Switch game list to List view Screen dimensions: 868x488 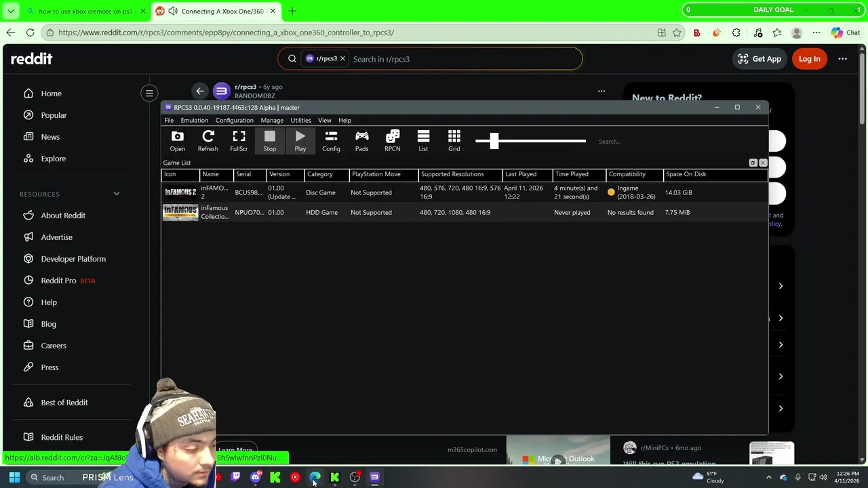[423, 141]
